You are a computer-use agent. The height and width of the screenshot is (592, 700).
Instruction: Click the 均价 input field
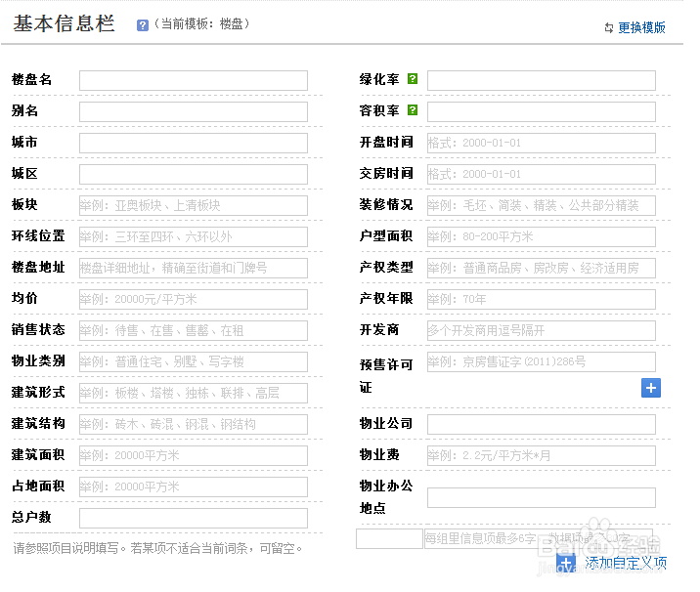(x=194, y=299)
